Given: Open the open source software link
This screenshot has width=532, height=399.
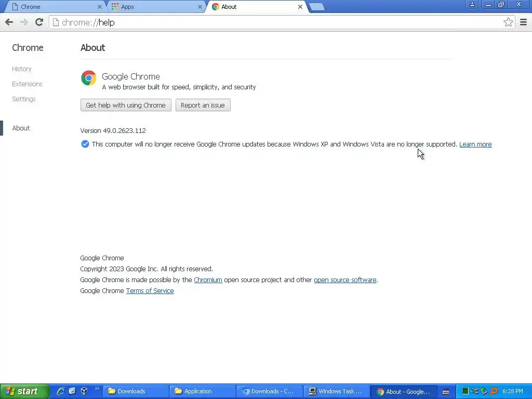Looking at the screenshot, I should click(x=345, y=280).
